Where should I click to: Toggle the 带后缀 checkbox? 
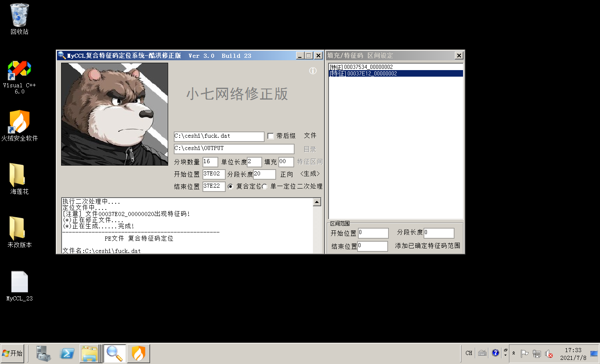[271, 136]
